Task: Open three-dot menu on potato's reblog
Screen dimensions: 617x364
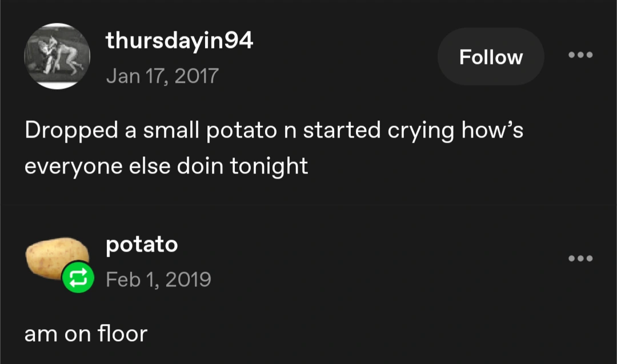Action: coord(581,258)
